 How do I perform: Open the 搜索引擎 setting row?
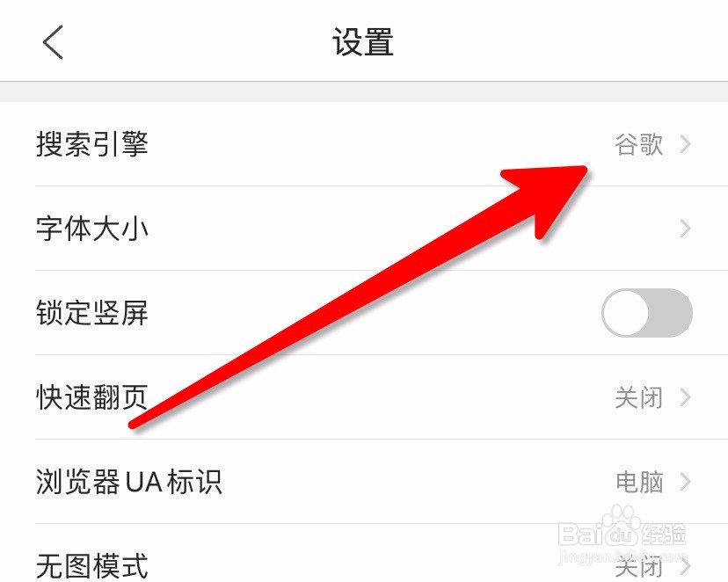[x=364, y=144]
